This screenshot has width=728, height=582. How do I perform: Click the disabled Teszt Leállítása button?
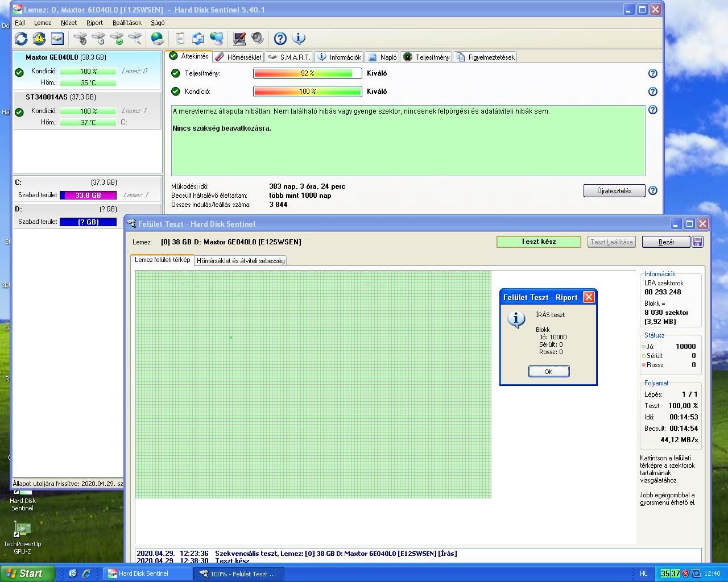click(x=611, y=242)
